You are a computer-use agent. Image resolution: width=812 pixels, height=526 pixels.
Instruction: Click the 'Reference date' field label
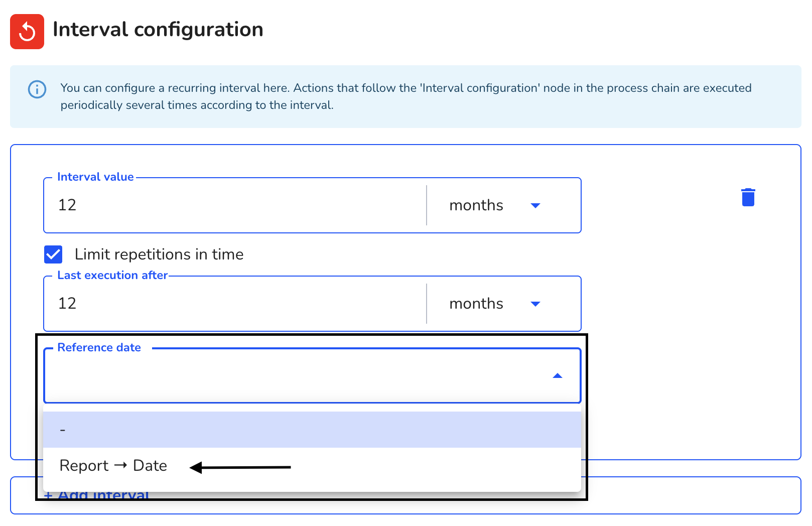[99, 347]
